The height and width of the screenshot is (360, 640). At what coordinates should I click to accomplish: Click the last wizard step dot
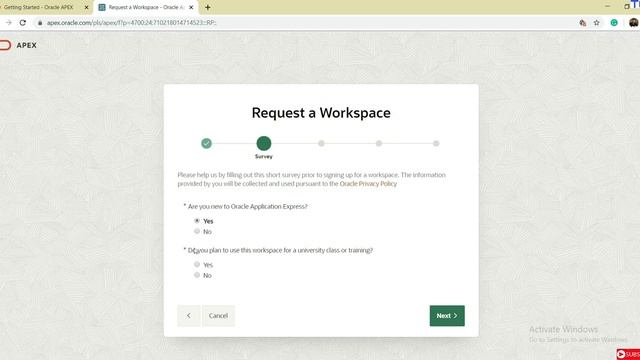[436, 143]
